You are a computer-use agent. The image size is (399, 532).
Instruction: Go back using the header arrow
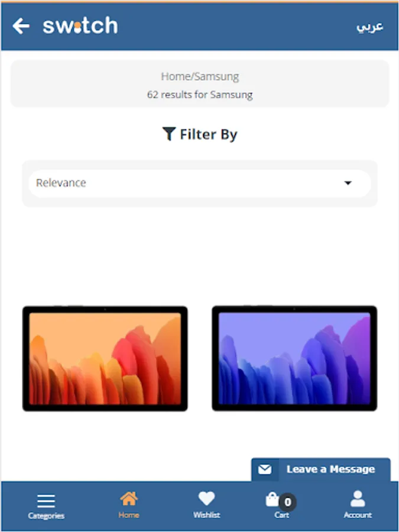[x=21, y=26]
